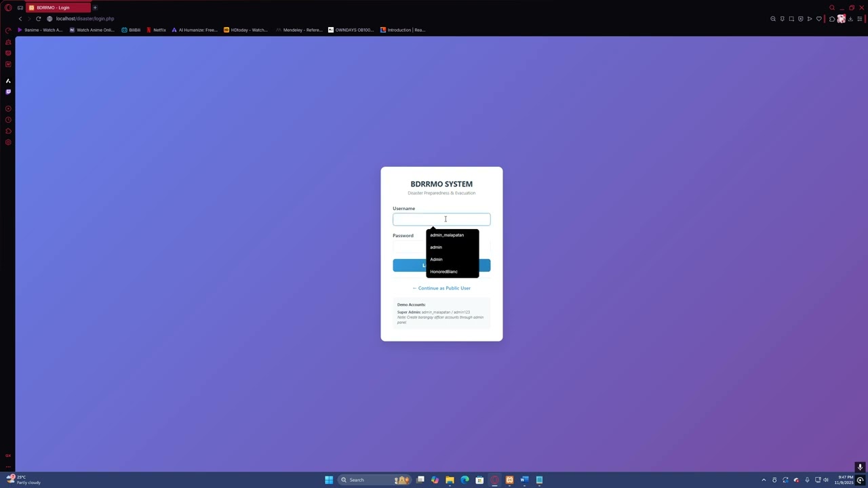Open the 9anime bookmark
Viewport: 868px width, 488px height.
pos(40,30)
